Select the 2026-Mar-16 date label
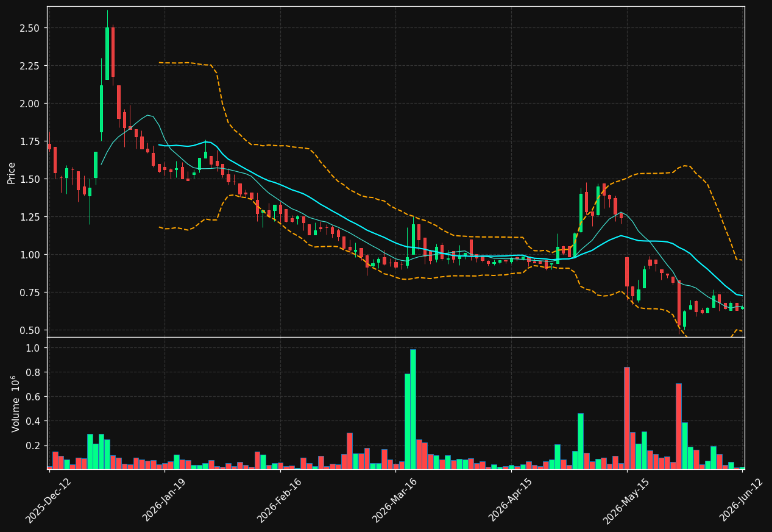The image size is (772, 532). 394,500
